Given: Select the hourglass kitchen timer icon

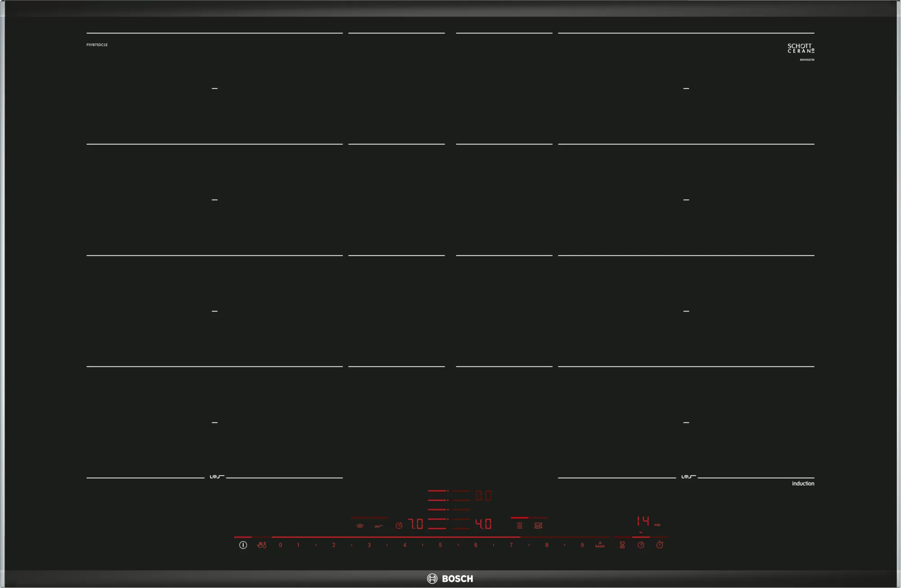Looking at the screenshot, I should (622, 545).
